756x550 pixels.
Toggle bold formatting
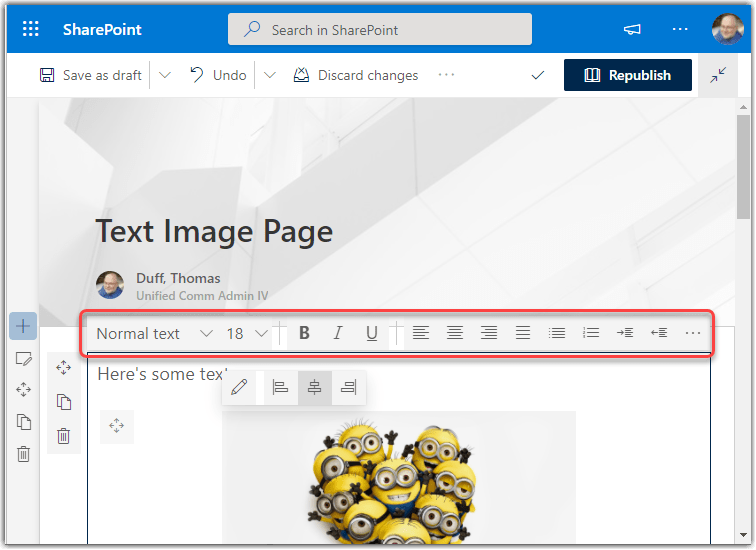(x=304, y=333)
